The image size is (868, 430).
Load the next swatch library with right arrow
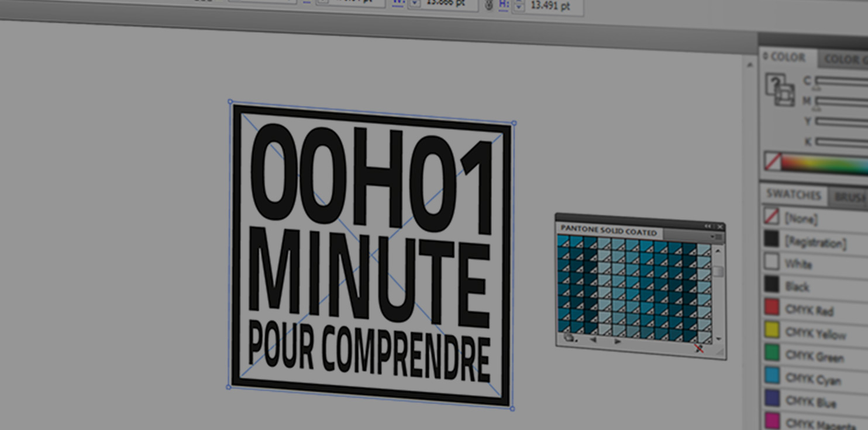point(618,342)
